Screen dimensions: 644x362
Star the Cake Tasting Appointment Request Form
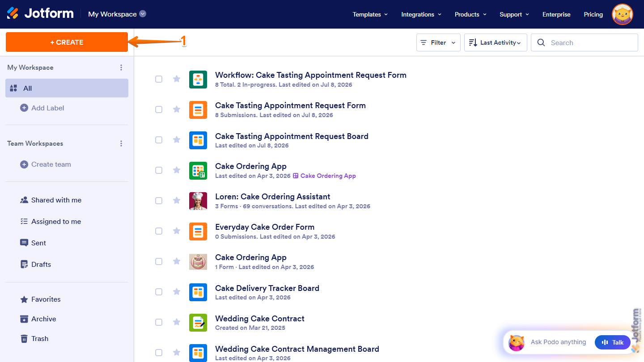[177, 109]
